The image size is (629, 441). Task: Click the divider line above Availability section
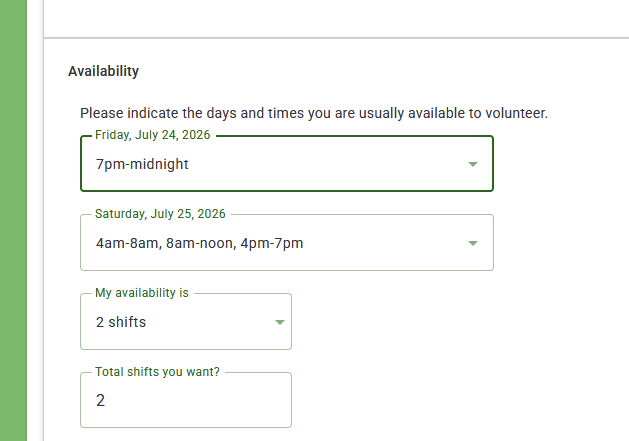(x=336, y=38)
